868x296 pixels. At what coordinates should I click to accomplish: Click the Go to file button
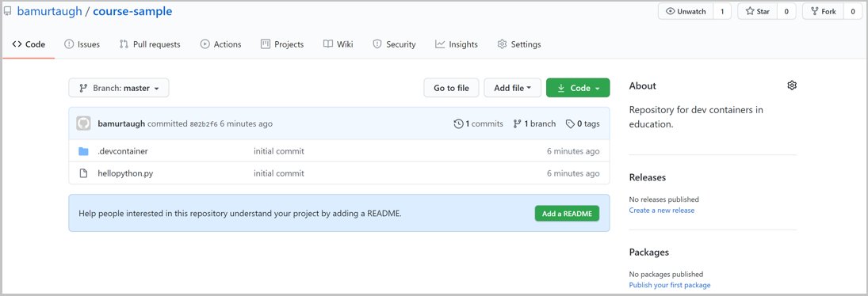[x=451, y=88]
